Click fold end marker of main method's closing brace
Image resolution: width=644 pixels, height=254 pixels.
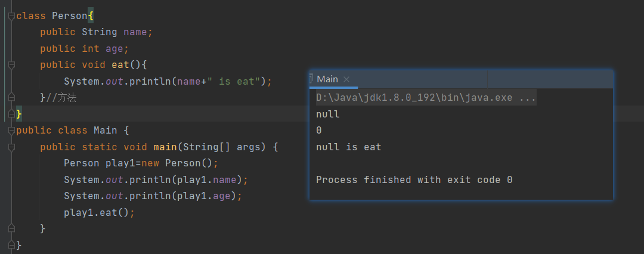[x=11, y=228]
